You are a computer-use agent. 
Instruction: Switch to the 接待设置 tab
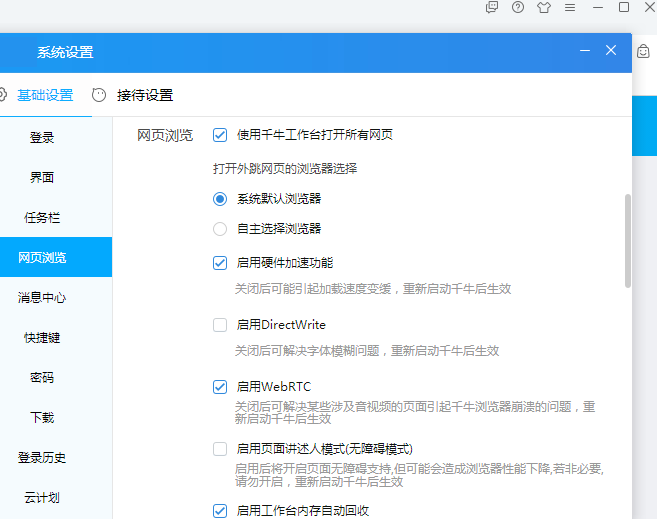tap(144, 95)
